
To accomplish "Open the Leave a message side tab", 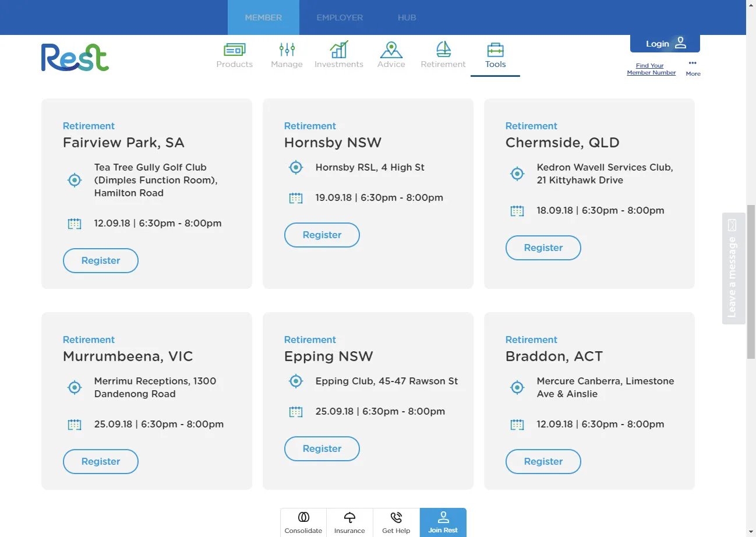I will point(733,268).
